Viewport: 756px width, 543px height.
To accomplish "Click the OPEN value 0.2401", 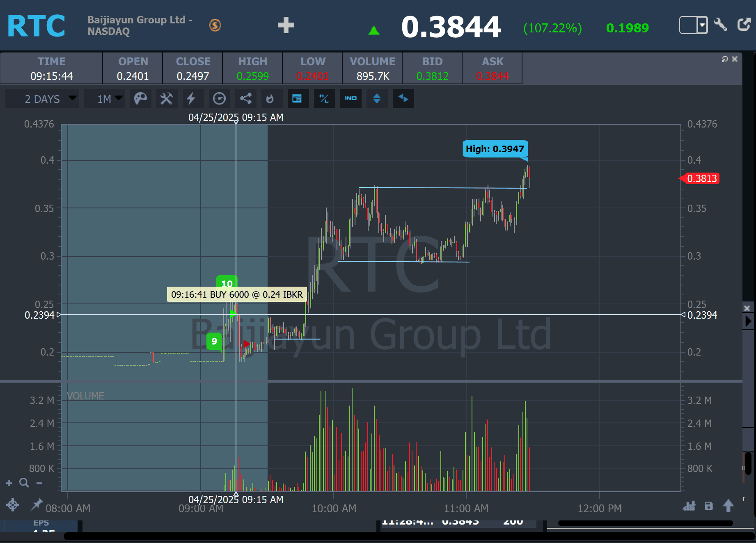I will tap(133, 76).
